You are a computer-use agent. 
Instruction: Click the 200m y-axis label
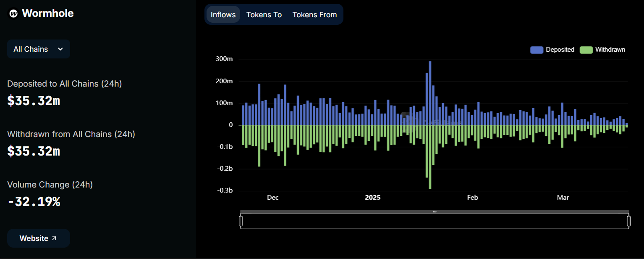click(x=224, y=81)
